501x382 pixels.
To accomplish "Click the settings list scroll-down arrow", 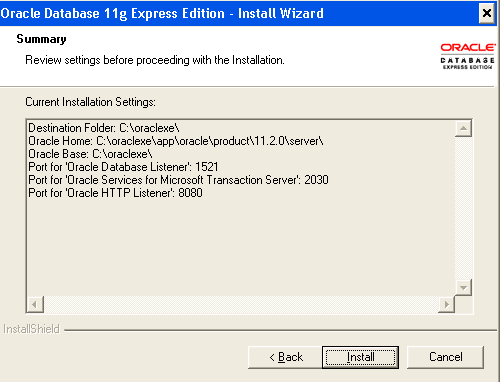I will pos(463,287).
